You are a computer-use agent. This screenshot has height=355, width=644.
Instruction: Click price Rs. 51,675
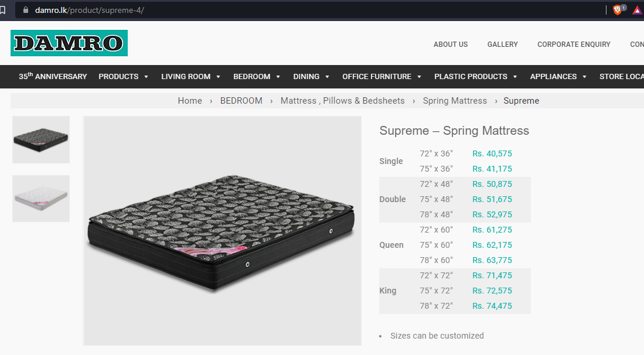[x=492, y=199]
